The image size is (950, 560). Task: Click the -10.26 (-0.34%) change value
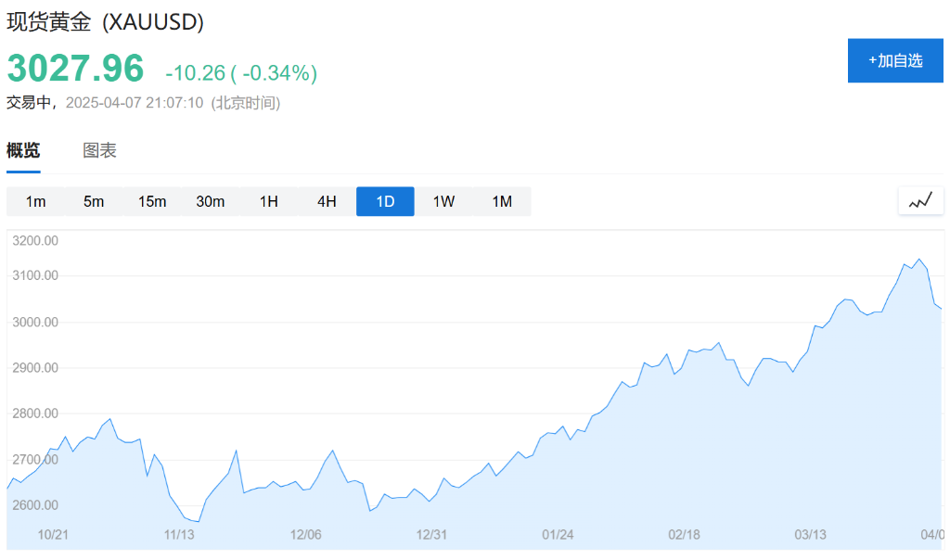[x=241, y=73]
